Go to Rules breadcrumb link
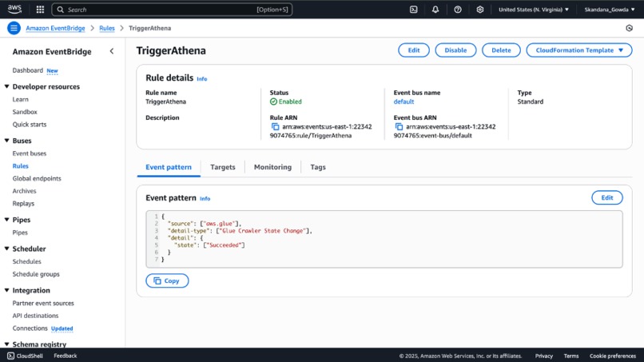Image resolution: width=644 pixels, height=362 pixels. [x=107, y=28]
